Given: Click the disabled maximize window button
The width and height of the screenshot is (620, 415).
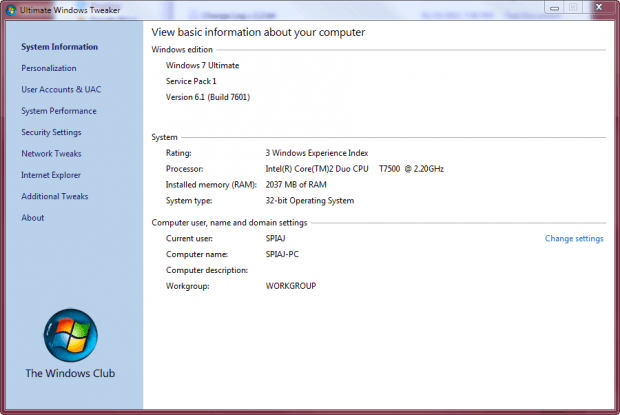Looking at the screenshot, I should [x=573, y=8].
